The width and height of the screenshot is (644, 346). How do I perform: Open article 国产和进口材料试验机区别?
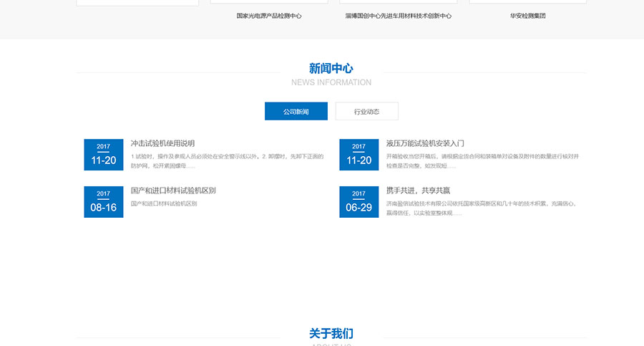coord(173,191)
